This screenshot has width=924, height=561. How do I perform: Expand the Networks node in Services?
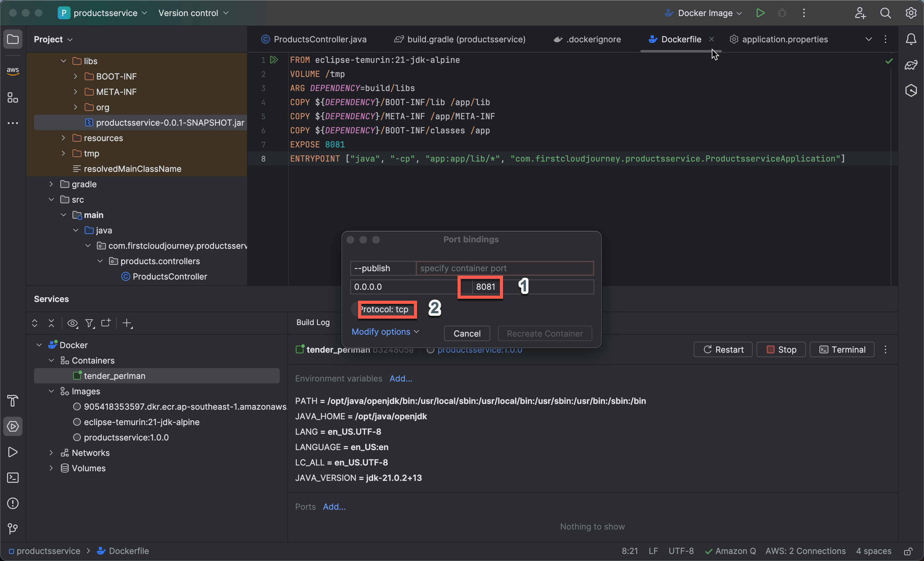(51, 453)
